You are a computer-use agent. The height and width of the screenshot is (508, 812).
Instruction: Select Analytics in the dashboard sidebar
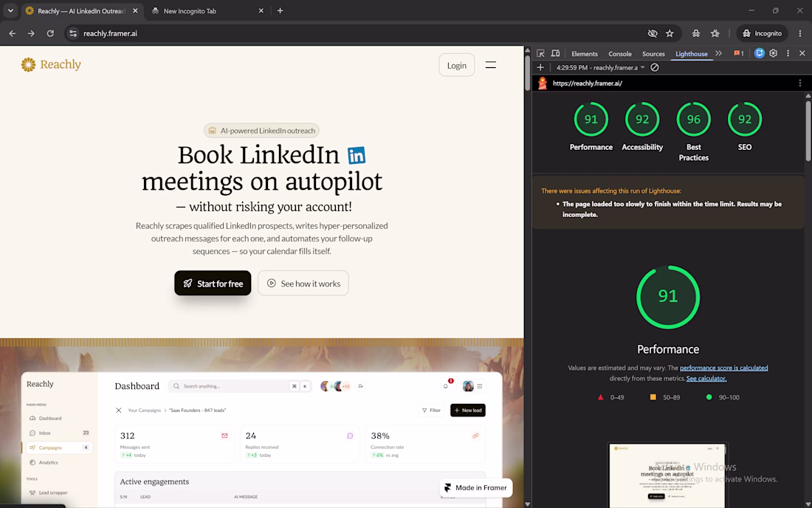click(x=58, y=462)
